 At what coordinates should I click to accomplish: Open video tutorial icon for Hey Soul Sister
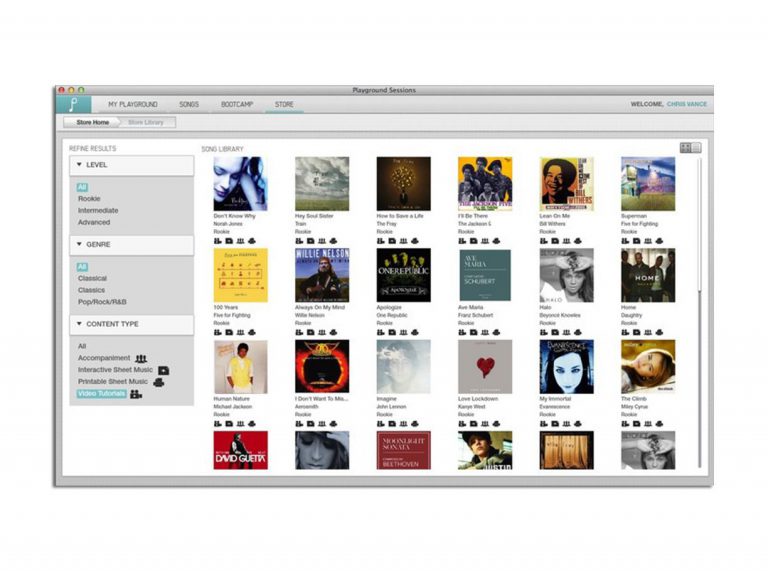(299, 241)
